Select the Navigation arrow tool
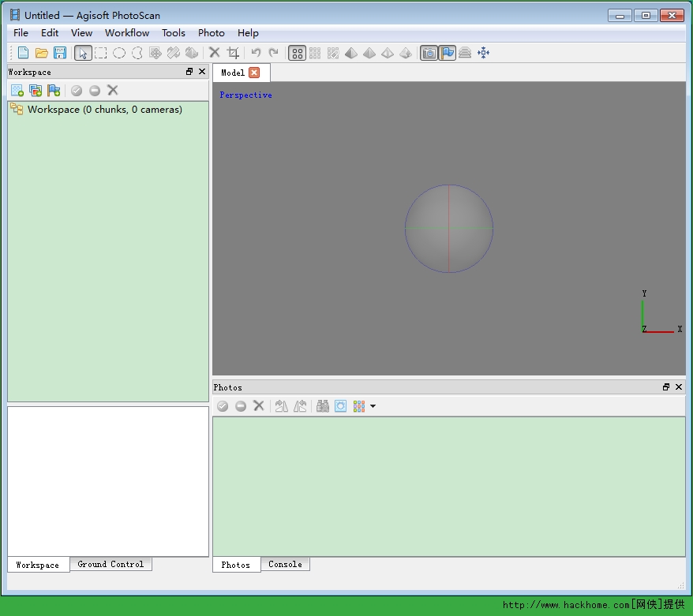693x616 pixels. 83,53
